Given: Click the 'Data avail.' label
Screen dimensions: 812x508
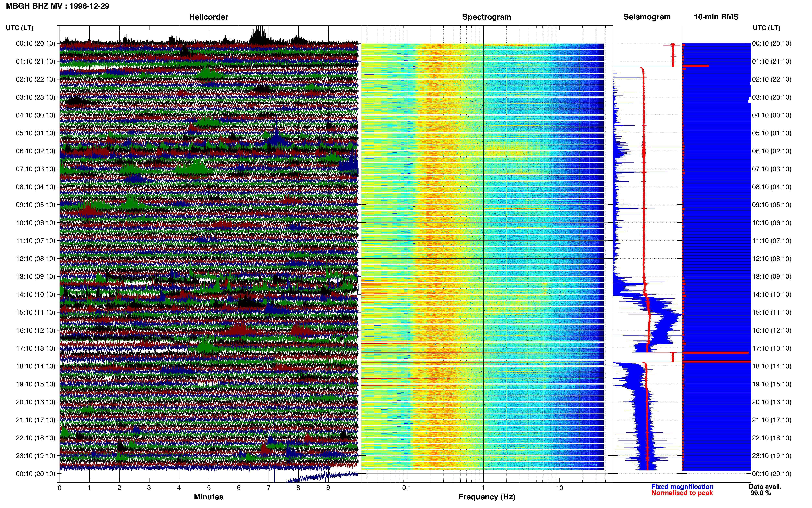Looking at the screenshot, I should 765,486.
